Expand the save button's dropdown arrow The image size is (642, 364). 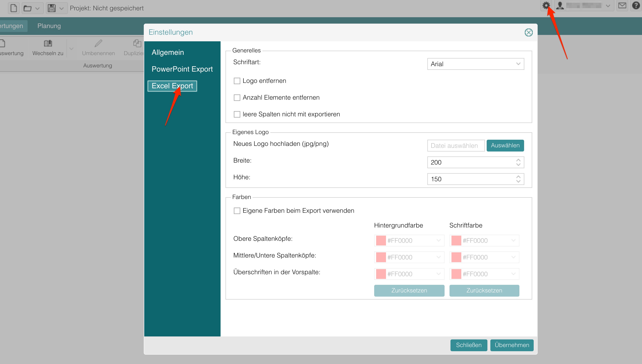[62, 8]
